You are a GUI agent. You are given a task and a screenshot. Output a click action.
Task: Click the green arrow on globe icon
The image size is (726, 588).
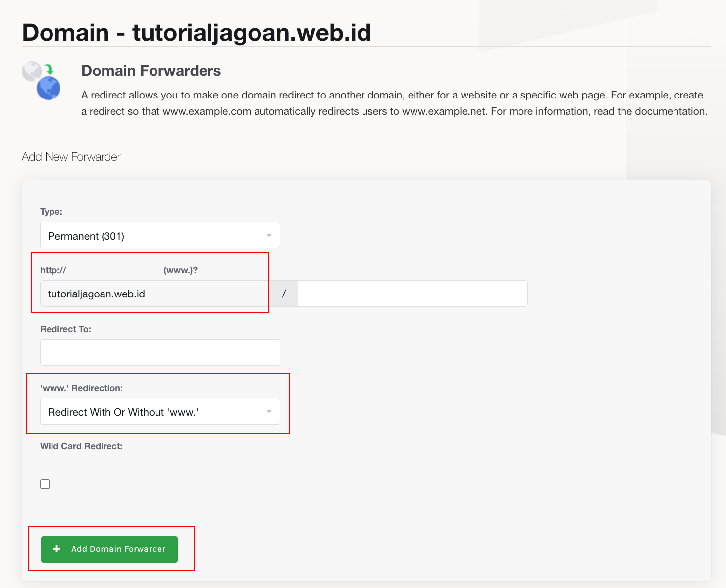[x=49, y=69]
